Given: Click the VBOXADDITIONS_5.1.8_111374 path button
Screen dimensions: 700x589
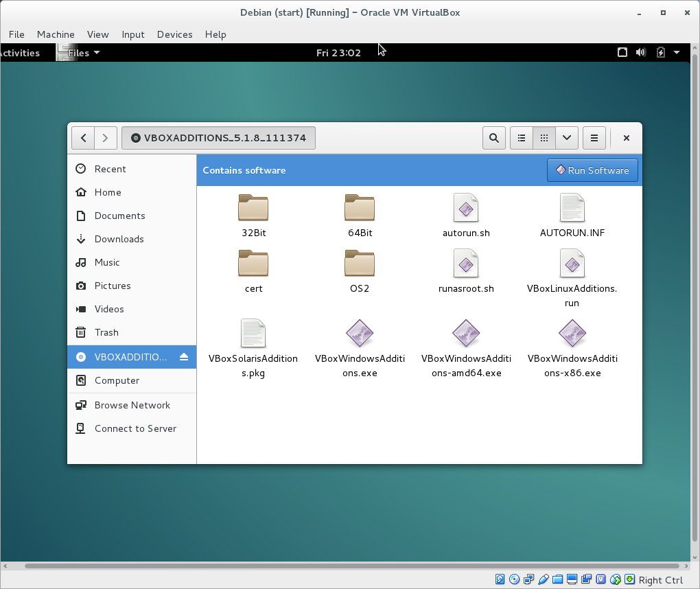Looking at the screenshot, I should pyautogui.click(x=219, y=138).
